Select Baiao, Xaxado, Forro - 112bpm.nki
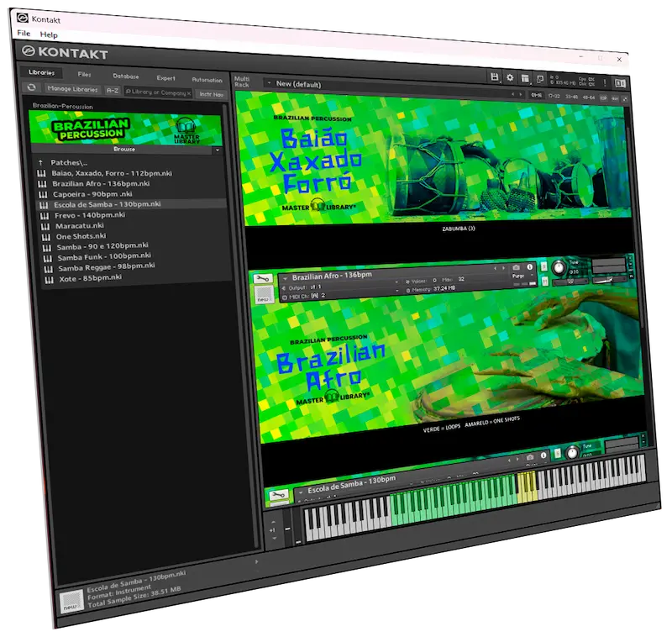The image size is (672, 637). pyautogui.click(x=112, y=173)
